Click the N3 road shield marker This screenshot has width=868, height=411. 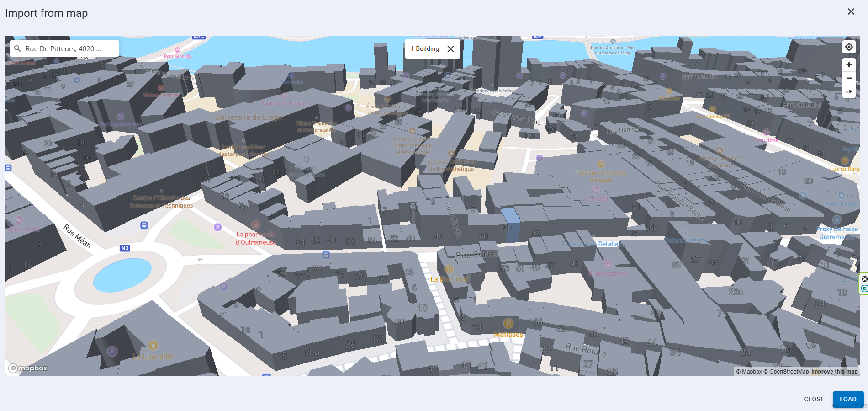click(125, 248)
